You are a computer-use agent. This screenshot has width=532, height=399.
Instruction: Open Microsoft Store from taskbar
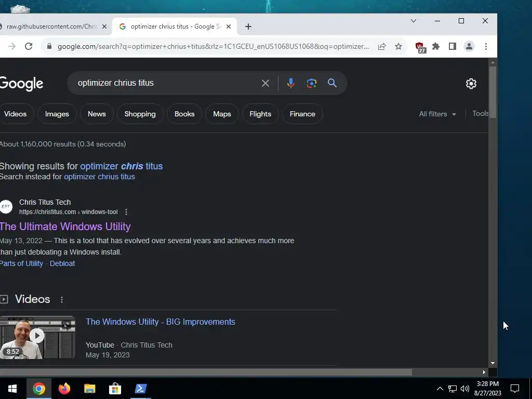pyautogui.click(x=115, y=389)
